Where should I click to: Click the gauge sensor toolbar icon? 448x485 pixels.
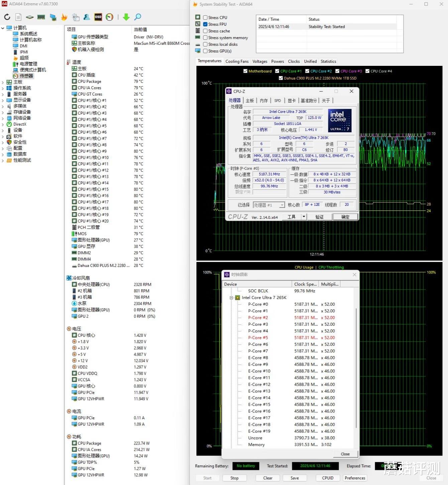tap(109, 17)
